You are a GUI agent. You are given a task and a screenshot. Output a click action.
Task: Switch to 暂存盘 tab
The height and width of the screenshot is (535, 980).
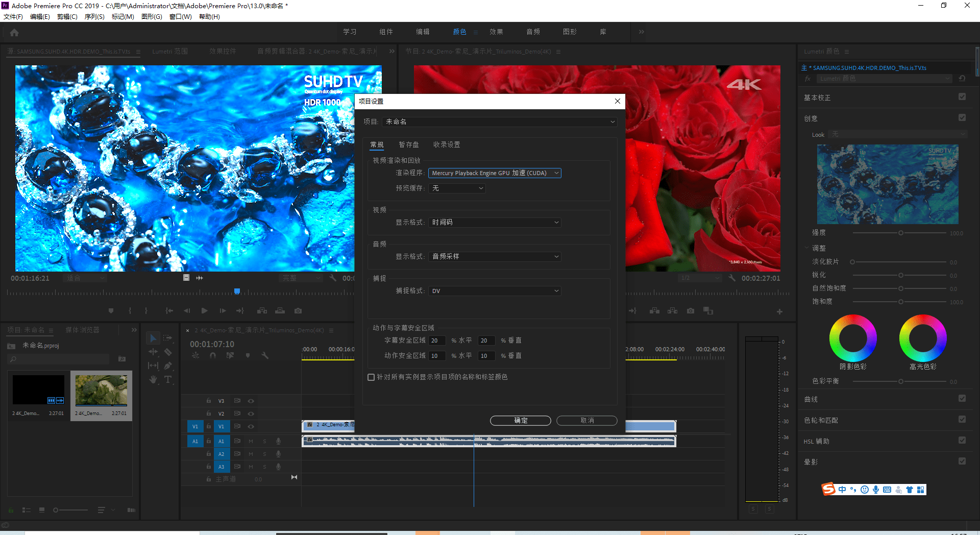point(409,145)
